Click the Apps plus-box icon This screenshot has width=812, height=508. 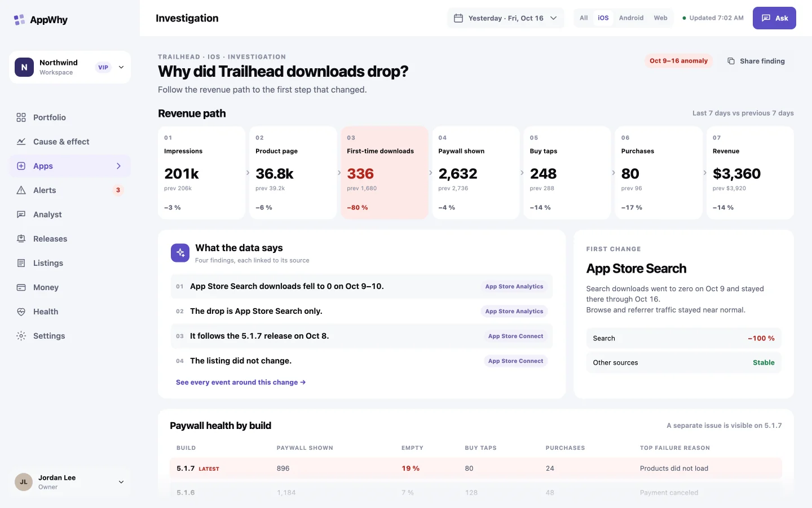21,166
